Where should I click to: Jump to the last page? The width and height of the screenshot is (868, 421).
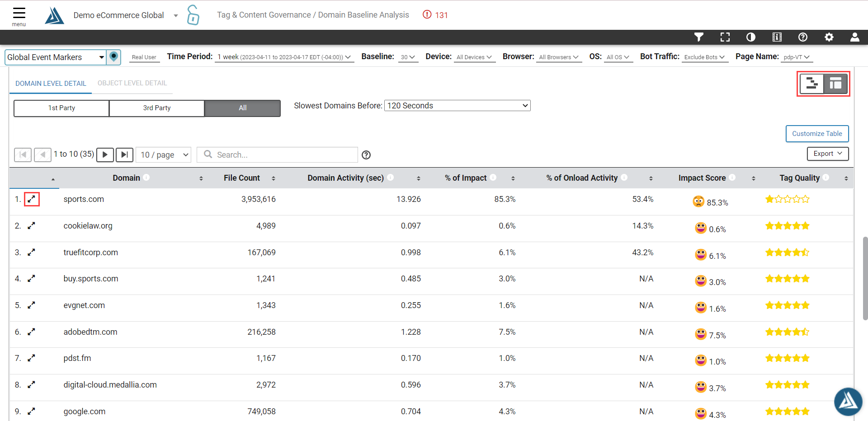click(x=124, y=154)
